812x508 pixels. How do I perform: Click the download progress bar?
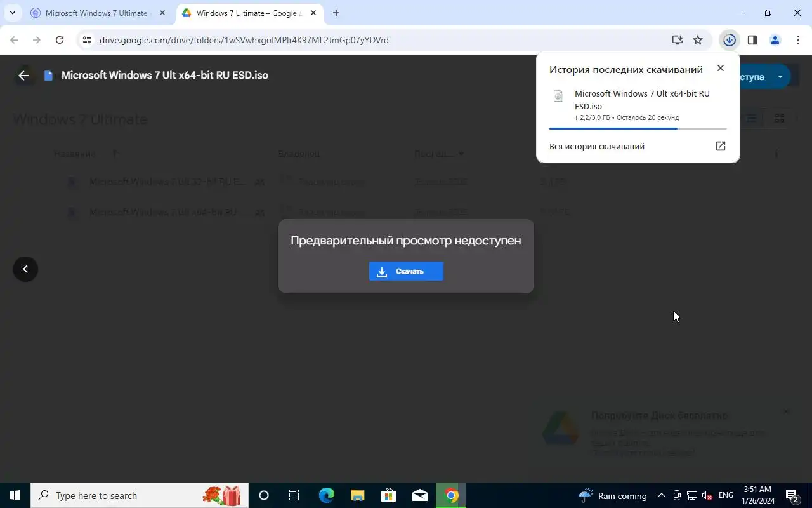click(638, 128)
